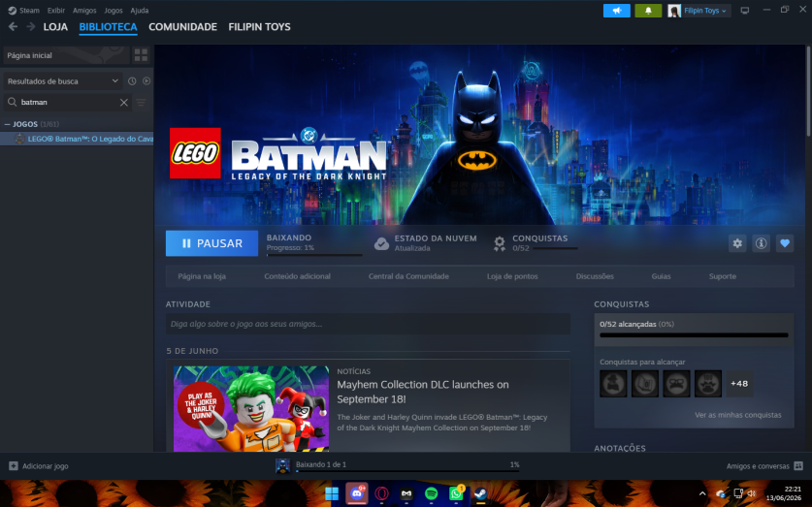Open the Filipin Toys account dropdown
This screenshot has width=812, height=507.
click(x=699, y=11)
